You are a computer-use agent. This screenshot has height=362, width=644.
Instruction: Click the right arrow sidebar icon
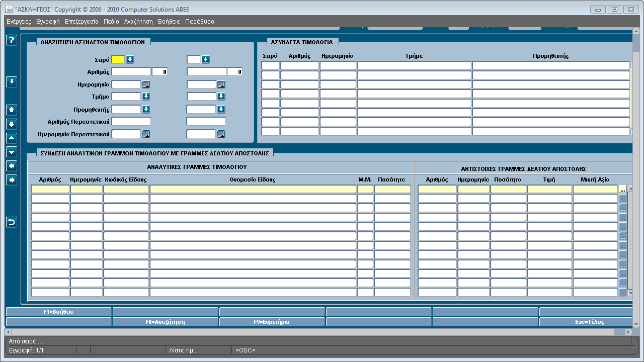tap(12, 180)
